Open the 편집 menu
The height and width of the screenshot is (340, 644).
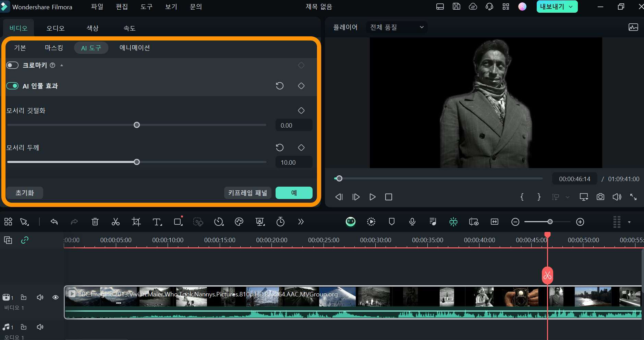tap(122, 7)
